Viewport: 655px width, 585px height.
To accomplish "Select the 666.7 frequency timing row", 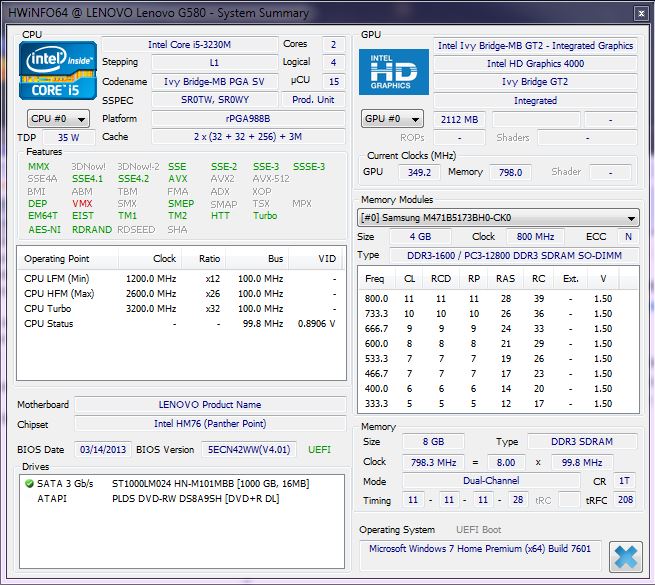I will click(498, 329).
